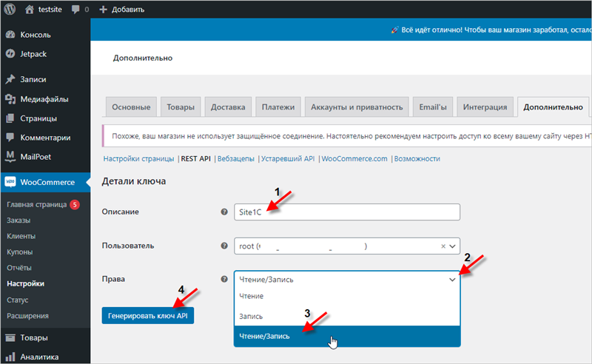
Task: Open the Медиафайлы sidebar item
Action: pyautogui.click(x=46, y=99)
